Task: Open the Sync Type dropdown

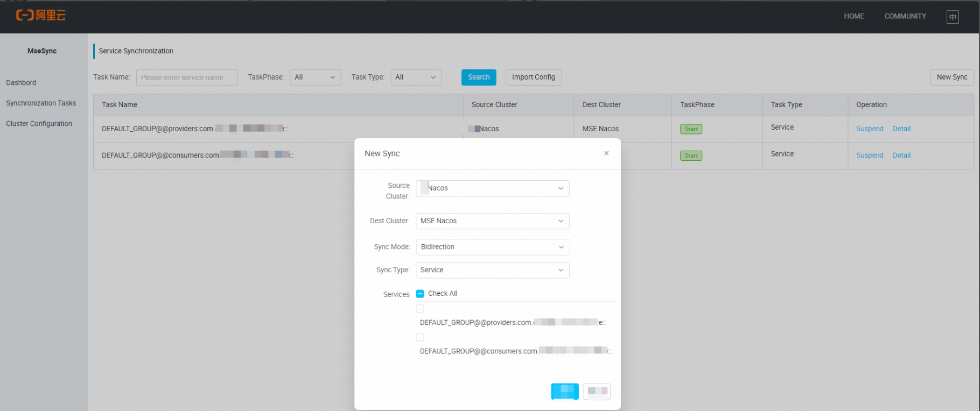Action: (492, 270)
